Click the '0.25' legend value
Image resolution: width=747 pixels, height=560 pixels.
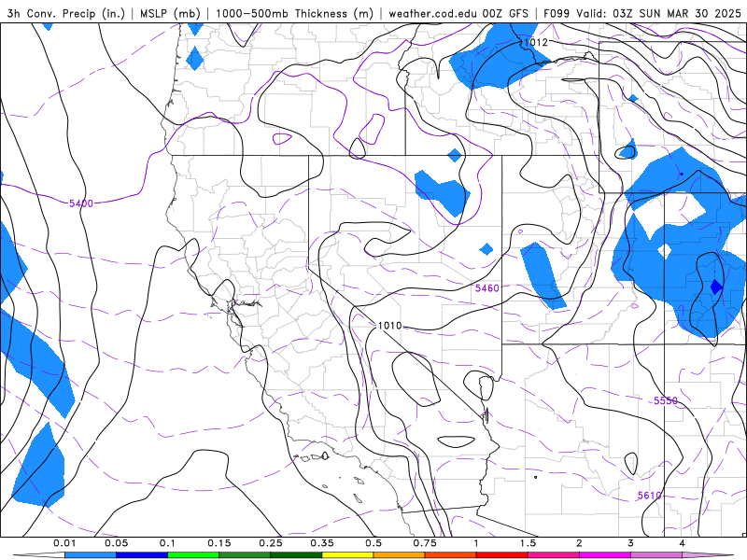[x=271, y=543]
